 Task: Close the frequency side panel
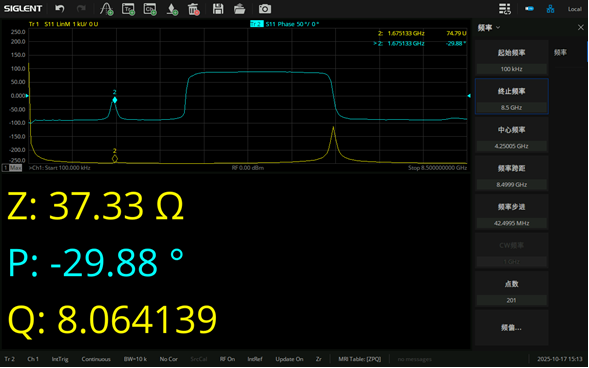[580, 27]
